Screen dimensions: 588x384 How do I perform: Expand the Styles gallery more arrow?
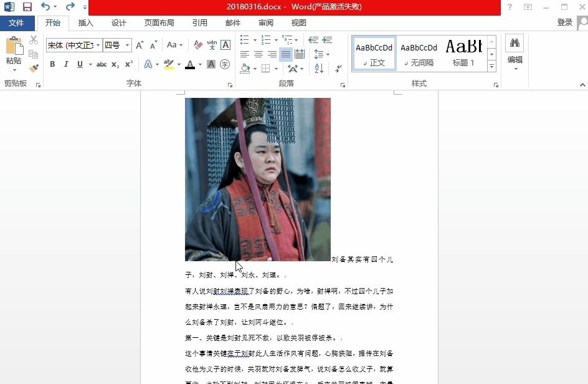(491, 66)
